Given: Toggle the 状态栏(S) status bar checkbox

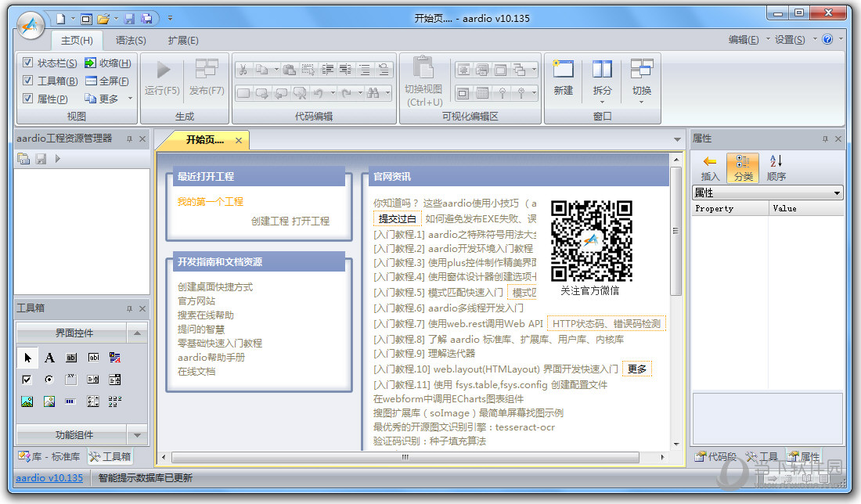Looking at the screenshot, I should (27, 63).
